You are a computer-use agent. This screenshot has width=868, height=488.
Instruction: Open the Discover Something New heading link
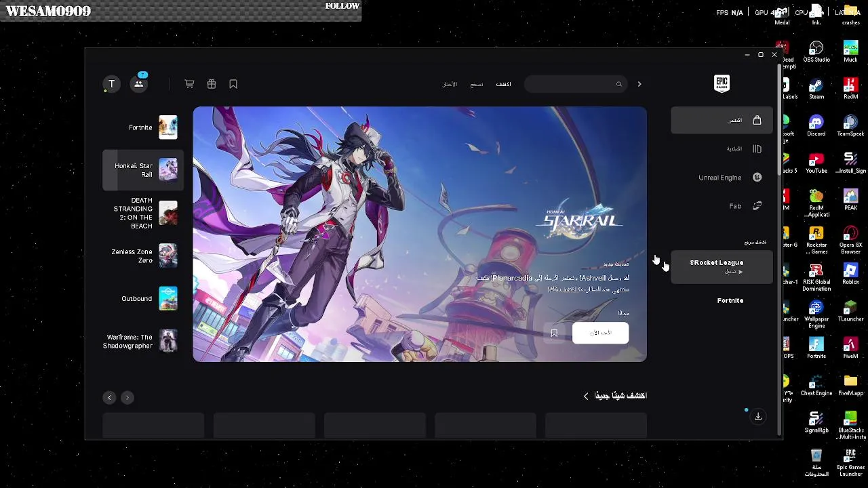[x=615, y=396]
